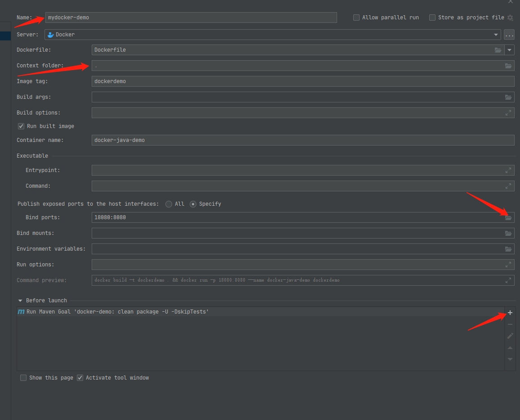Viewport: 520px width, 420px height.
Task: Open the Bind ports editor icon
Action: (x=508, y=218)
